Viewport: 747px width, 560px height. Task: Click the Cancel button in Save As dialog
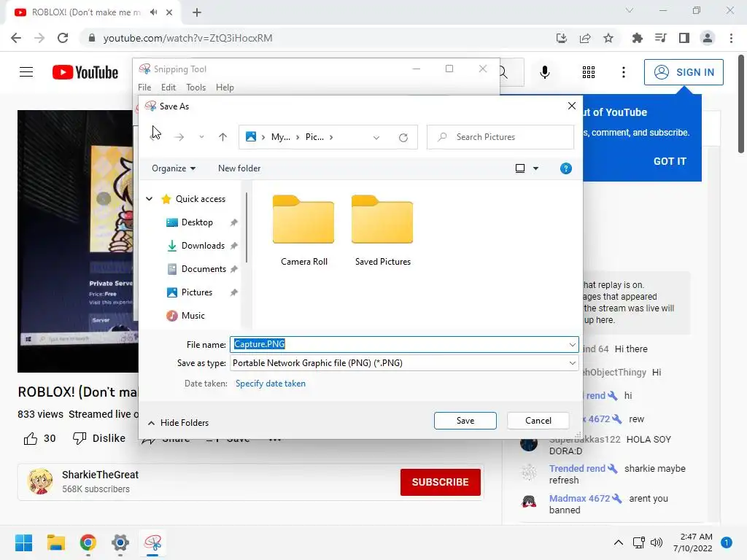click(x=538, y=421)
